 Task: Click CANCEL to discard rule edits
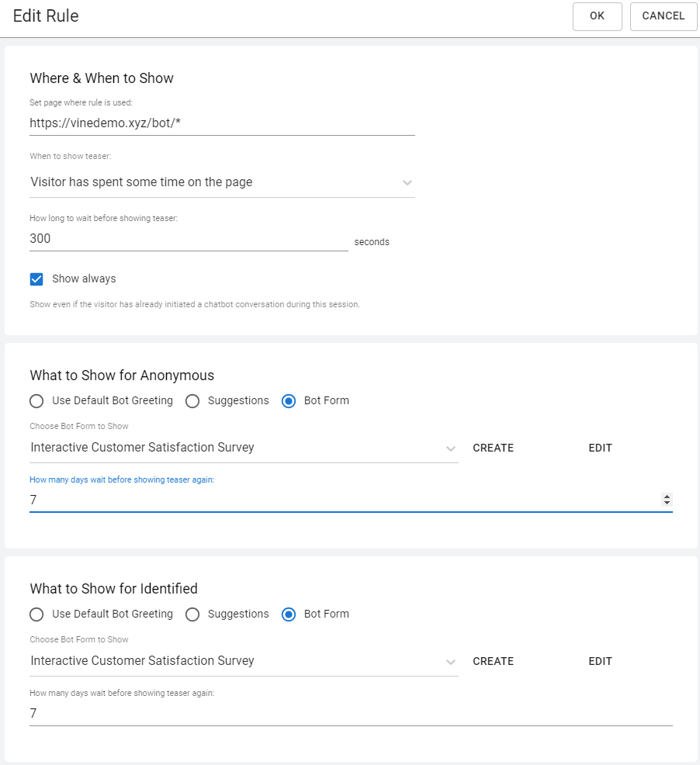[x=664, y=16]
